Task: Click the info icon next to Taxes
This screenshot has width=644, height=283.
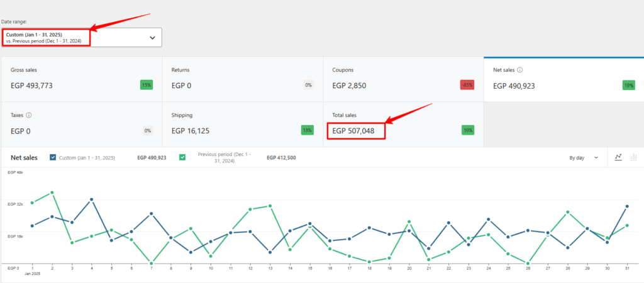Action: (x=29, y=116)
